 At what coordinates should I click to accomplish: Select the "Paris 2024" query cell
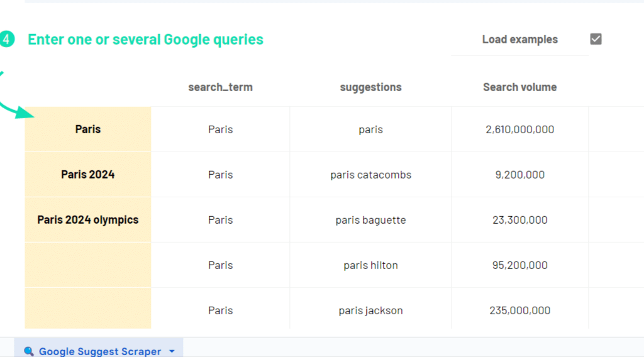pyautogui.click(x=88, y=175)
